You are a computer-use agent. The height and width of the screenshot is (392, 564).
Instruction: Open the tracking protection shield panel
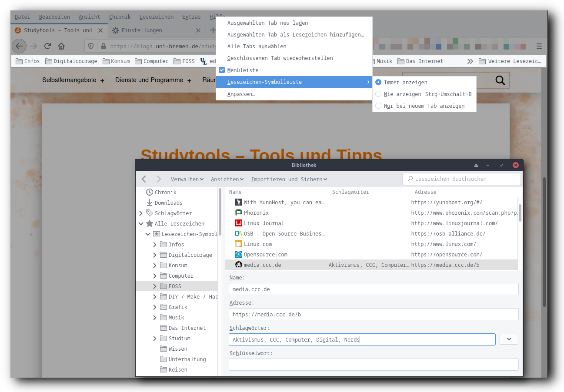click(x=90, y=46)
